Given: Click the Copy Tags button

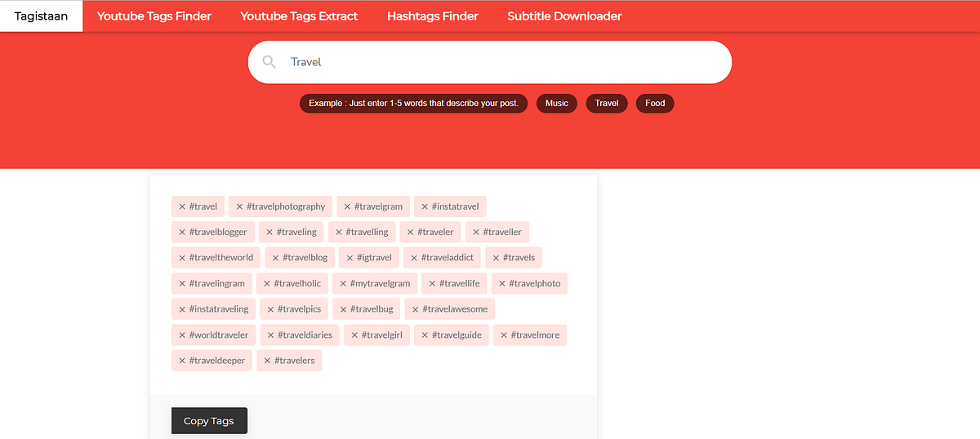Looking at the screenshot, I should click(209, 421).
